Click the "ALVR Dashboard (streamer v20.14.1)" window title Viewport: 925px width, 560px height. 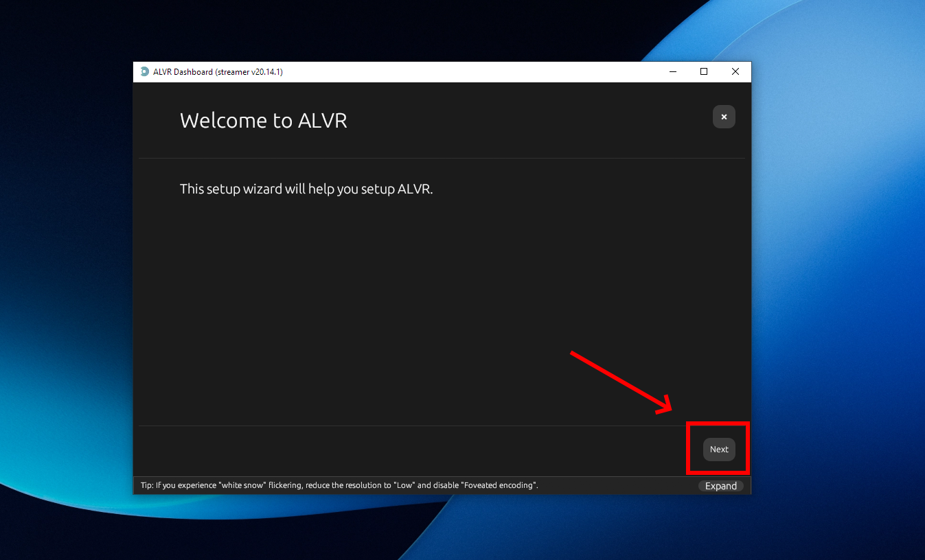click(218, 72)
